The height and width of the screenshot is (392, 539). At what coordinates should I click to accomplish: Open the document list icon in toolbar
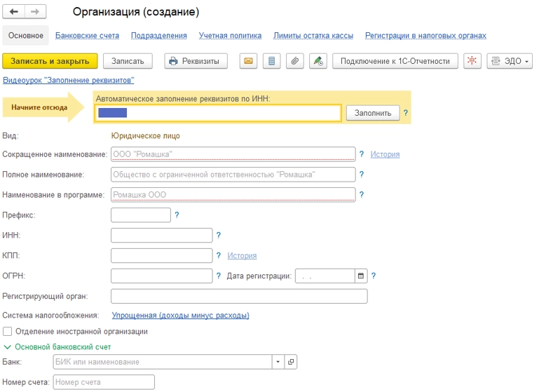271,61
